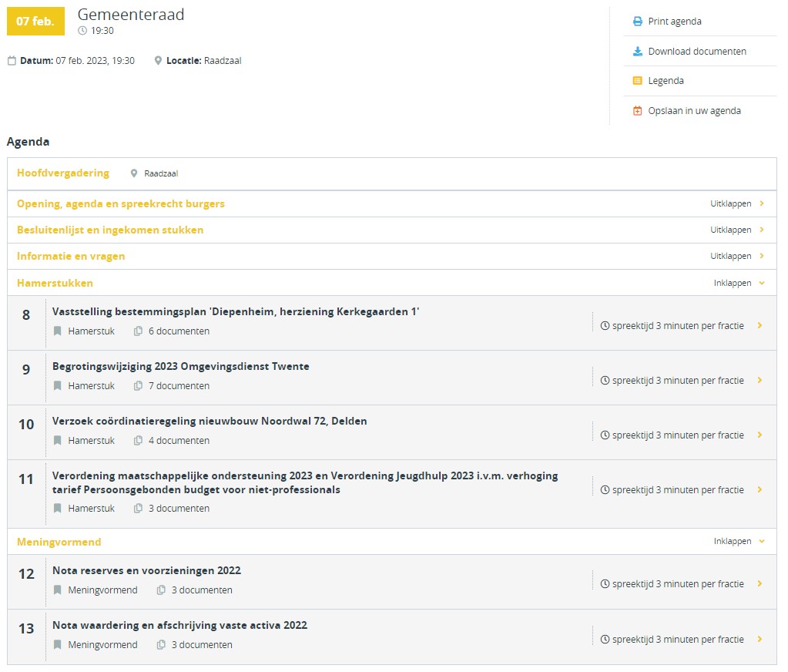
Task: Click the Meningvormend section heading
Action: click(x=59, y=542)
